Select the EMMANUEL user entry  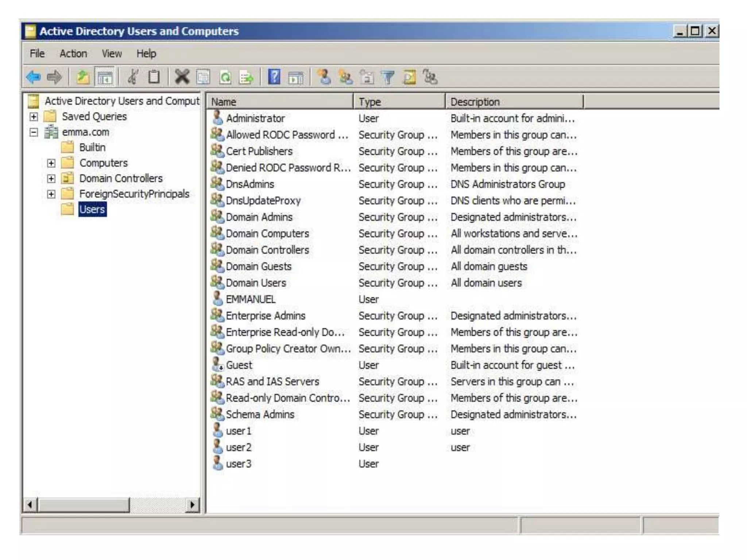tap(250, 299)
